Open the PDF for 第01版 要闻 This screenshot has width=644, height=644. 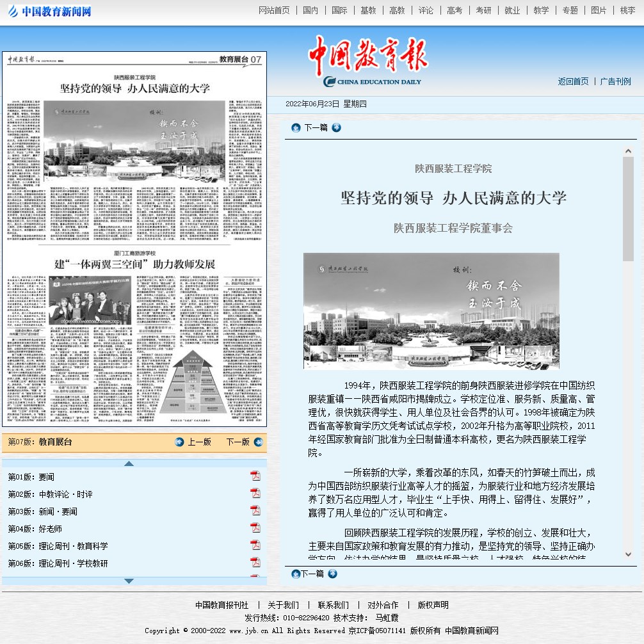click(255, 476)
